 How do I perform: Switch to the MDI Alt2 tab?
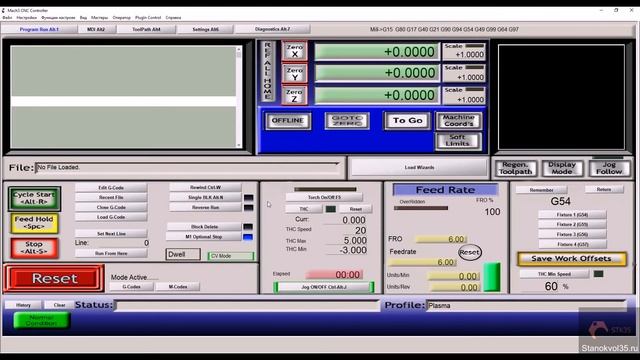coord(96,29)
